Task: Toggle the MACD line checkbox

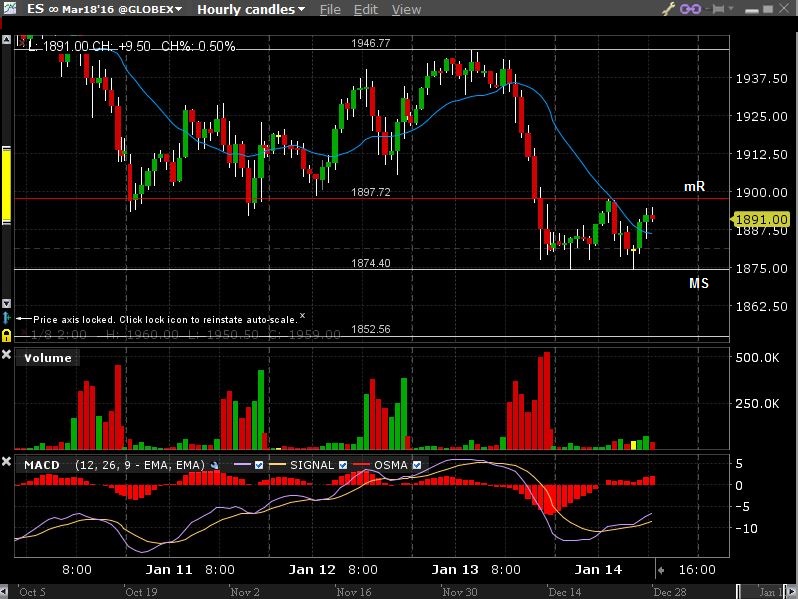Action: pos(258,465)
